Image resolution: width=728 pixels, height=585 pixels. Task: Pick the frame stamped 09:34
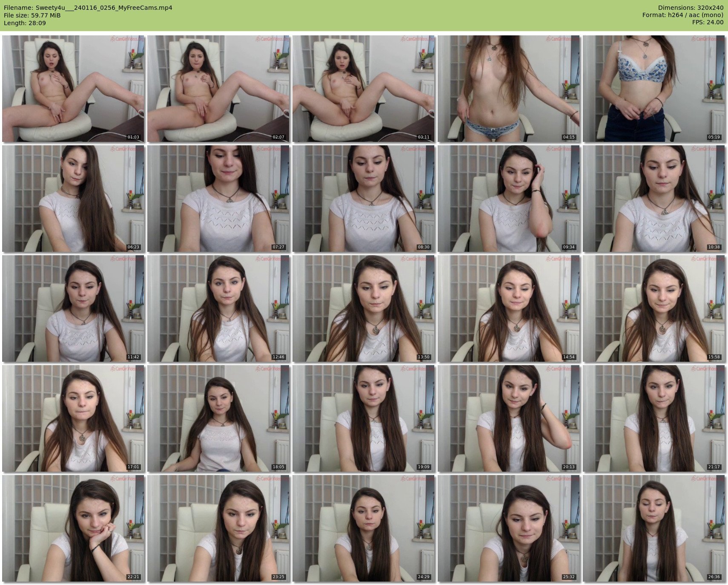(x=509, y=199)
